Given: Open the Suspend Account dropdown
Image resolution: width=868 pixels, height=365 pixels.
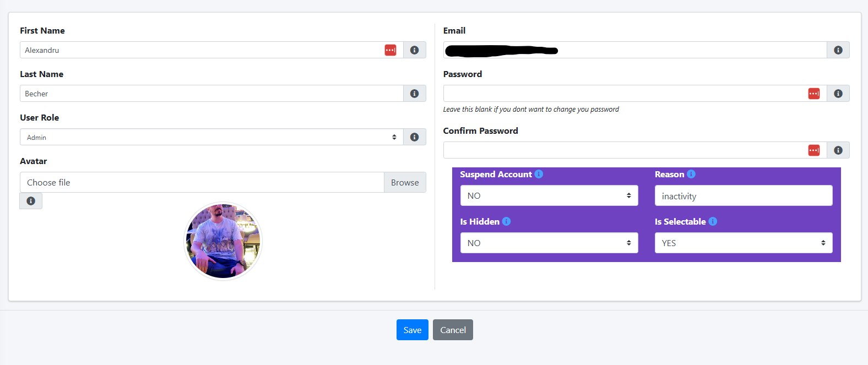Looking at the screenshot, I should (x=549, y=196).
